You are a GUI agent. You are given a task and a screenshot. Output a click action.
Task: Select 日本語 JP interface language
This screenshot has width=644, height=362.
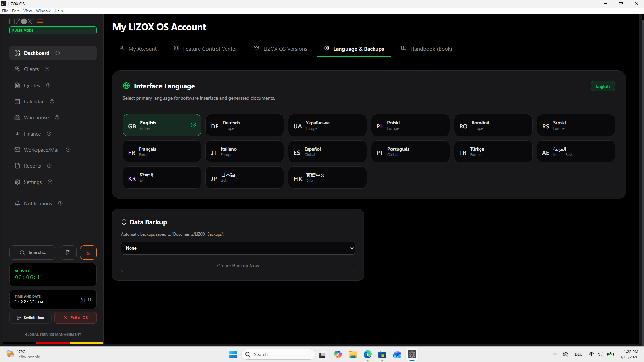point(244,177)
